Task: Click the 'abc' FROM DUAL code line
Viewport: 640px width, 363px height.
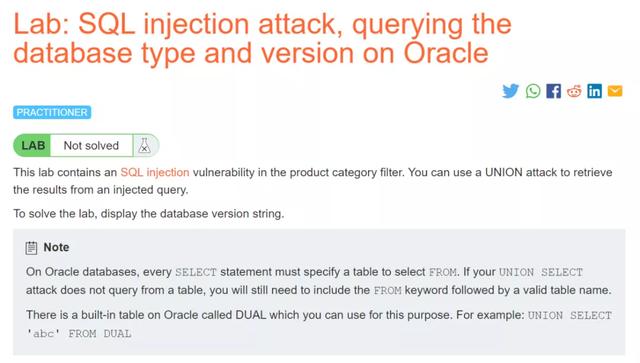Action: tap(79, 334)
